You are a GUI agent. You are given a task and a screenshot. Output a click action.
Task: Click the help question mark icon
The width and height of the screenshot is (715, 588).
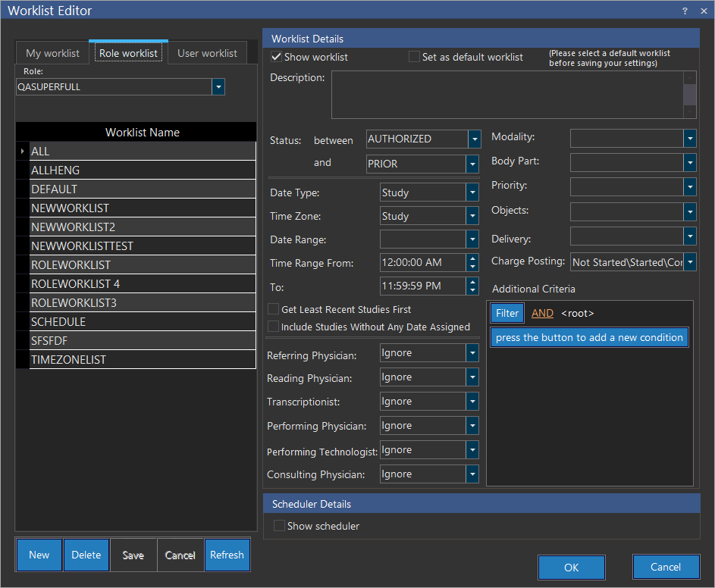pos(685,11)
